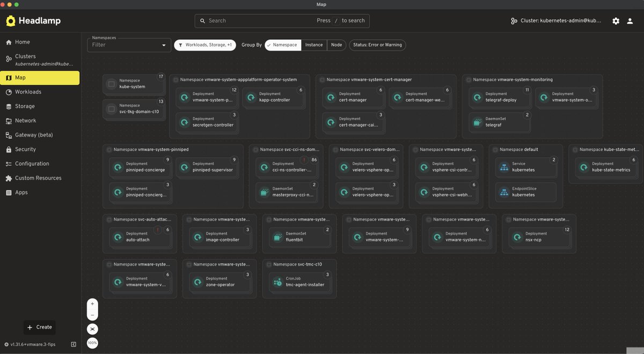644x354 pixels.
Task: Select the Map sidebar item
Action: (40, 78)
